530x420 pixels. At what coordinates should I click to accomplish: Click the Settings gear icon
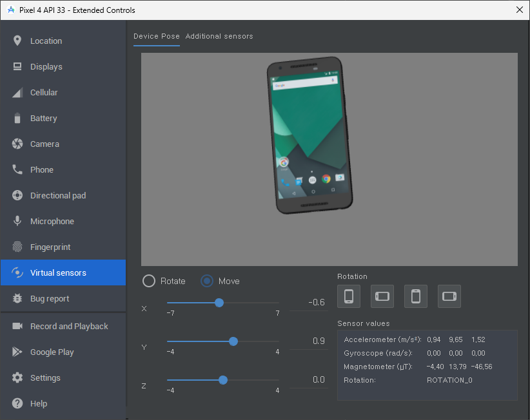click(17, 377)
